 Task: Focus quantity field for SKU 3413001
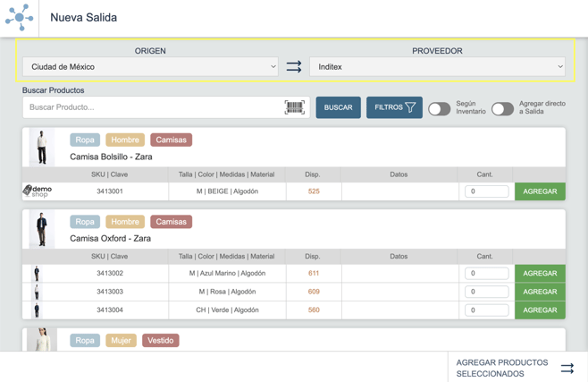(487, 191)
